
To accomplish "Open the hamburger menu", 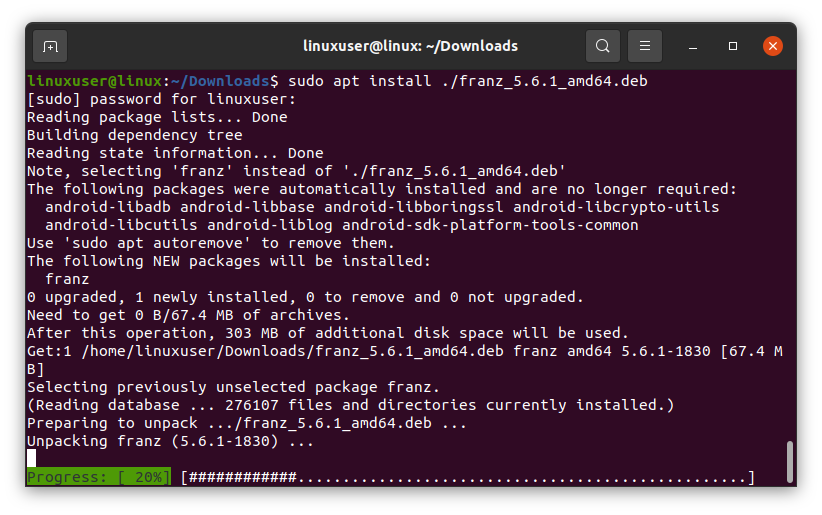I will 645,46.
